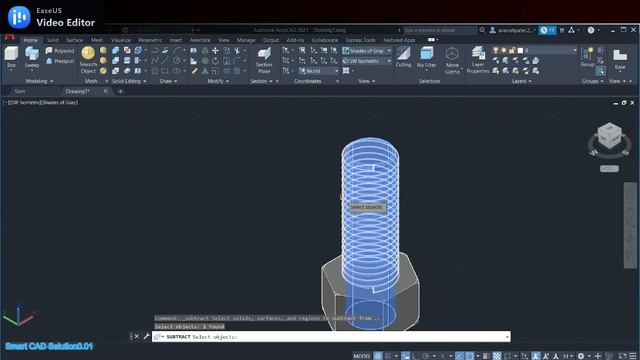
Task: Expand the Draw panel
Action: (x=168, y=81)
